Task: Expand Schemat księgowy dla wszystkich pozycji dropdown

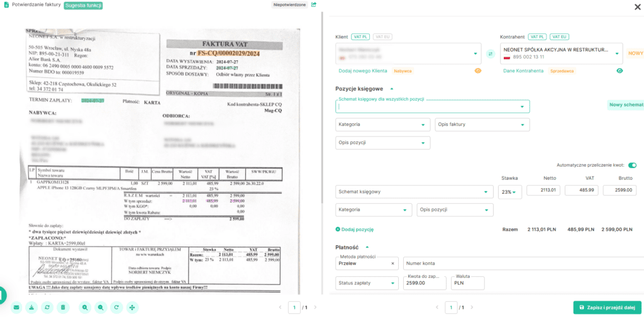Action: click(x=521, y=107)
